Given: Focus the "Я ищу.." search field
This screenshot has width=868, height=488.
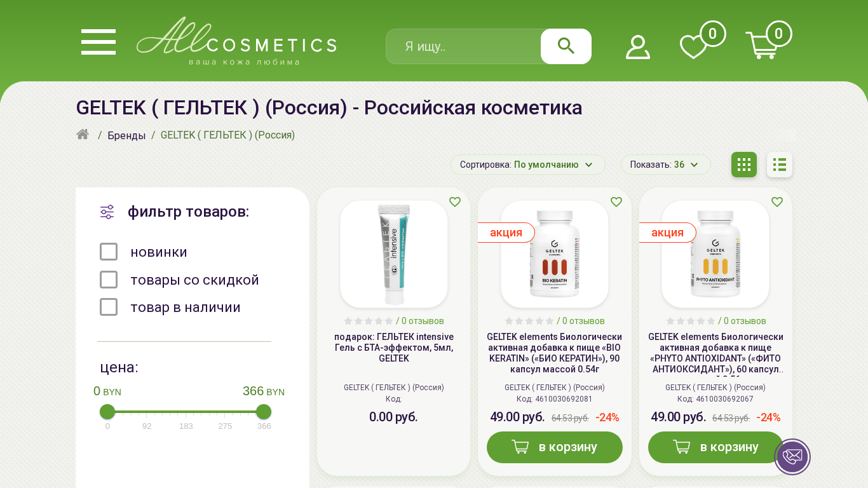Looking at the screenshot, I should tap(464, 46).
